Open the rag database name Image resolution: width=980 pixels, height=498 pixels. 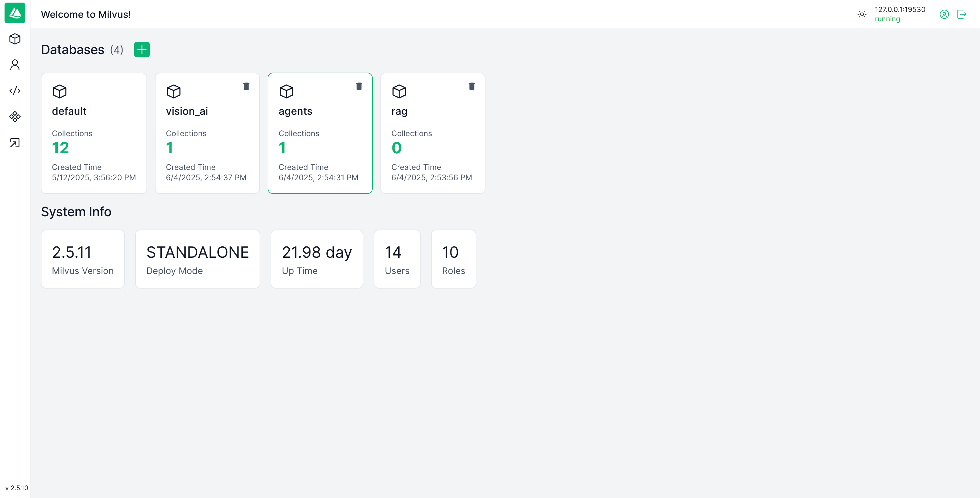click(399, 112)
